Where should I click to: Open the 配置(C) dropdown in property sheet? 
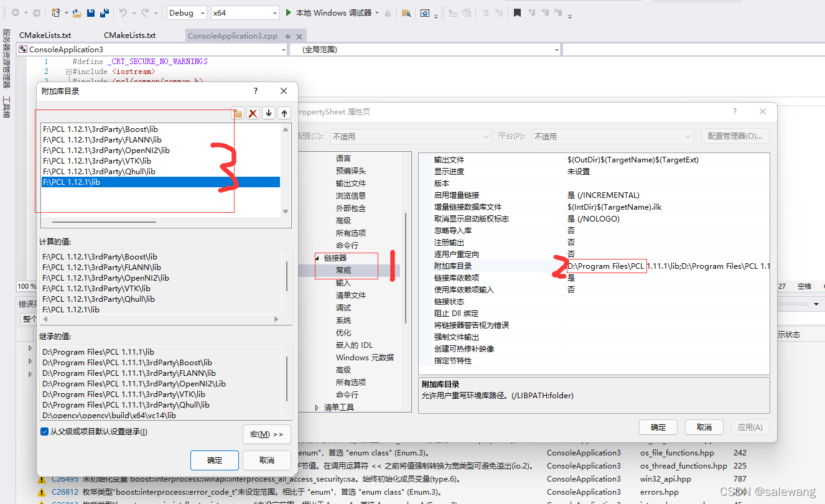[x=411, y=136]
